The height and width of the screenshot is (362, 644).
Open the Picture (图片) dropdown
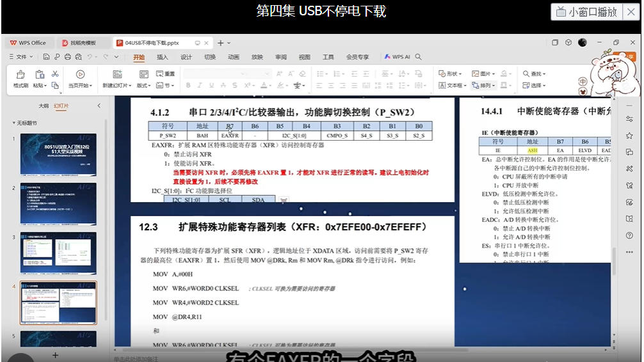tap(483, 74)
